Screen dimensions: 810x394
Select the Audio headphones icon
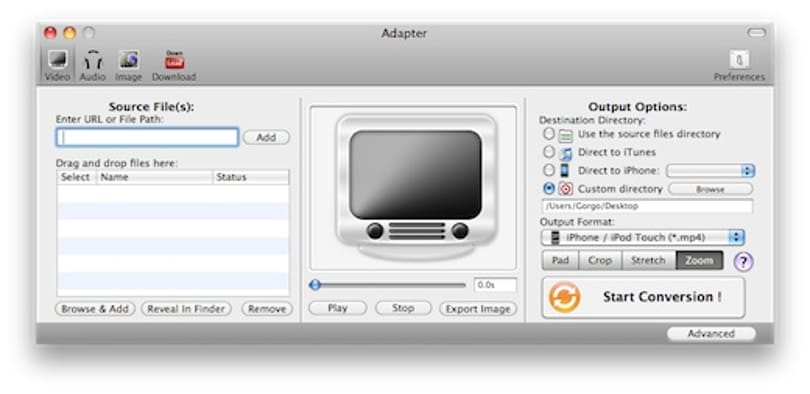pos(93,66)
